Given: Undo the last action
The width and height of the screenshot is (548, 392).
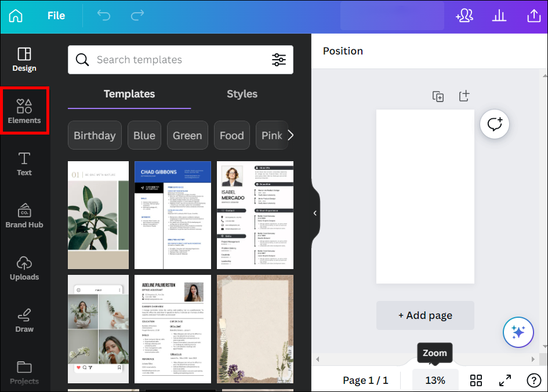Looking at the screenshot, I should (104, 16).
